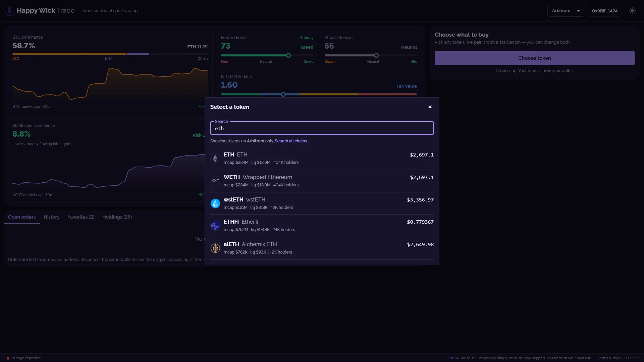Click the token Search input field
This screenshot has width=644, height=362.
322,128
